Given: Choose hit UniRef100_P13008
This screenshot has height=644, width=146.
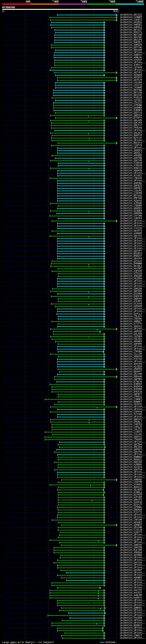Looking at the screenshot, I should (x=131, y=304).
